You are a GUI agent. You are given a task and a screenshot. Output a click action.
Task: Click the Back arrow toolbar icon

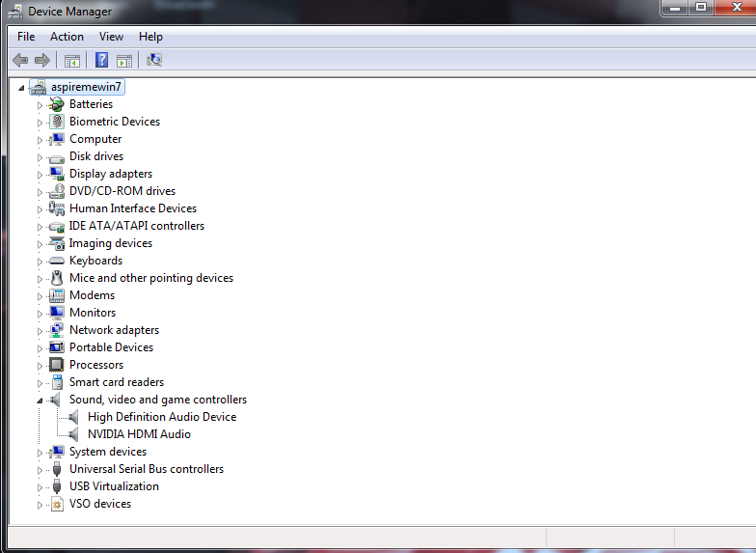coord(20,60)
